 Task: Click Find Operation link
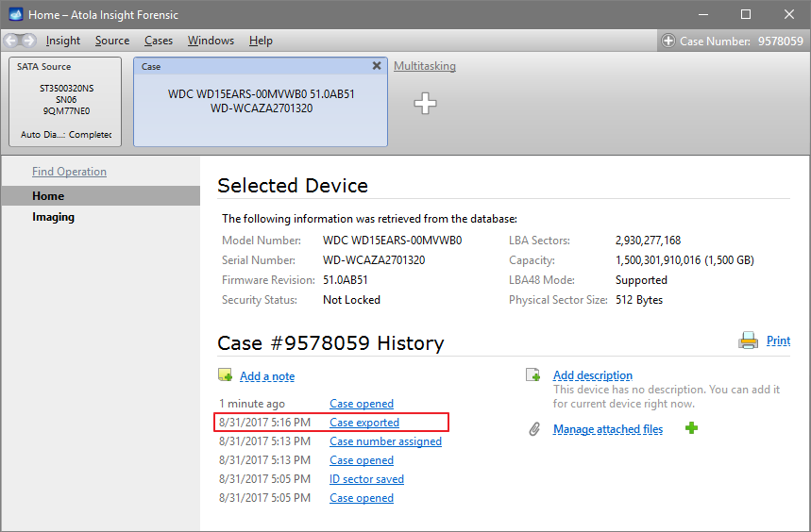coord(69,172)
